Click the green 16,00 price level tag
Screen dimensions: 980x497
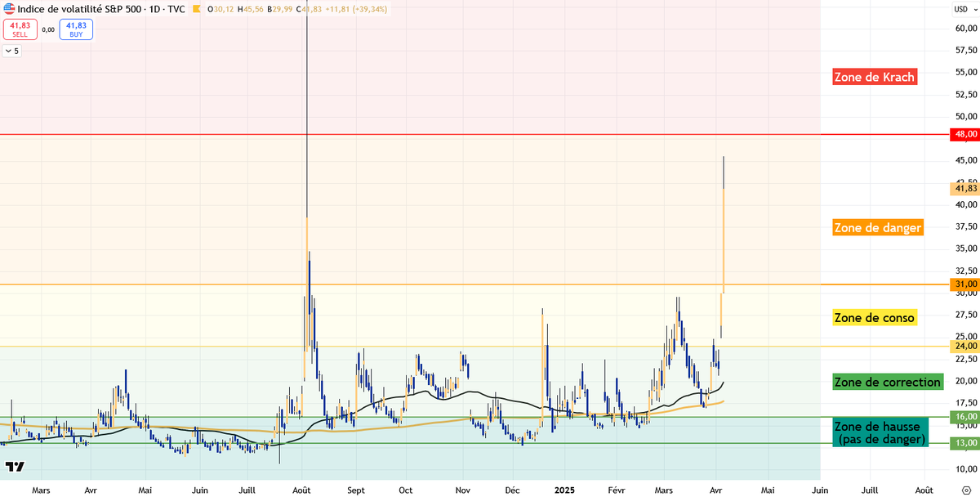966,416
